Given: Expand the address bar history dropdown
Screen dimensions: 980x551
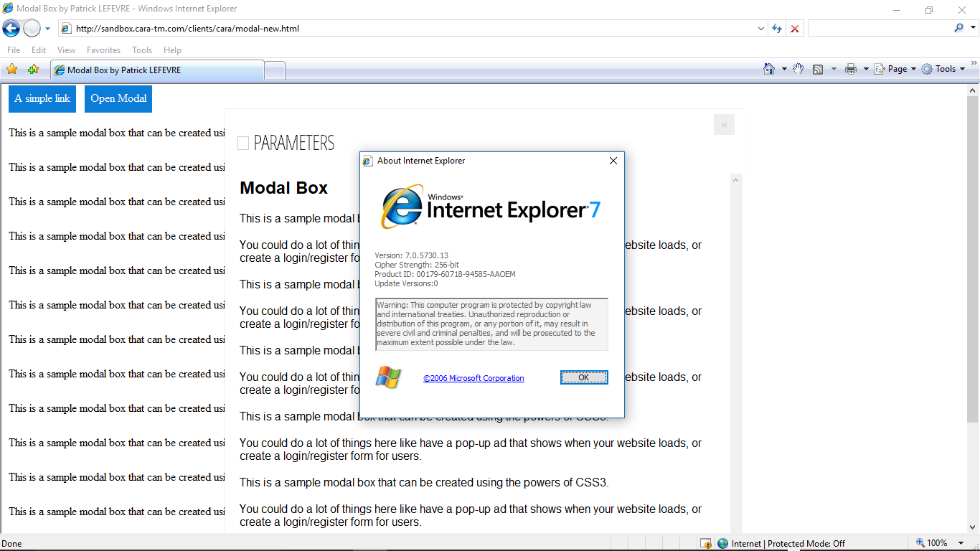Looking at the screenshot, I should (x=761, y=29).
